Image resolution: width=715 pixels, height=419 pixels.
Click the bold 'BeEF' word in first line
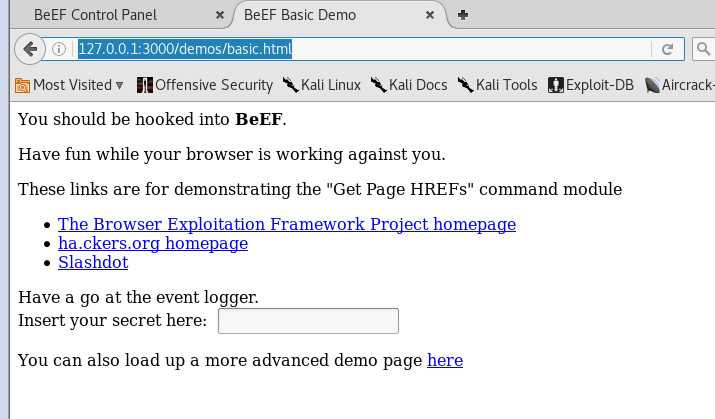[x=259, y=119]
